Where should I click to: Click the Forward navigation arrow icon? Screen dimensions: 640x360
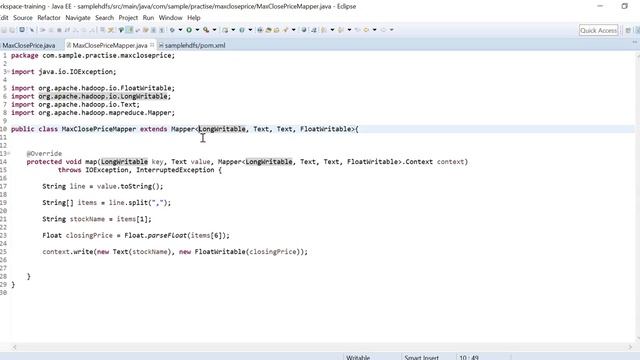(x=383, y=30)
